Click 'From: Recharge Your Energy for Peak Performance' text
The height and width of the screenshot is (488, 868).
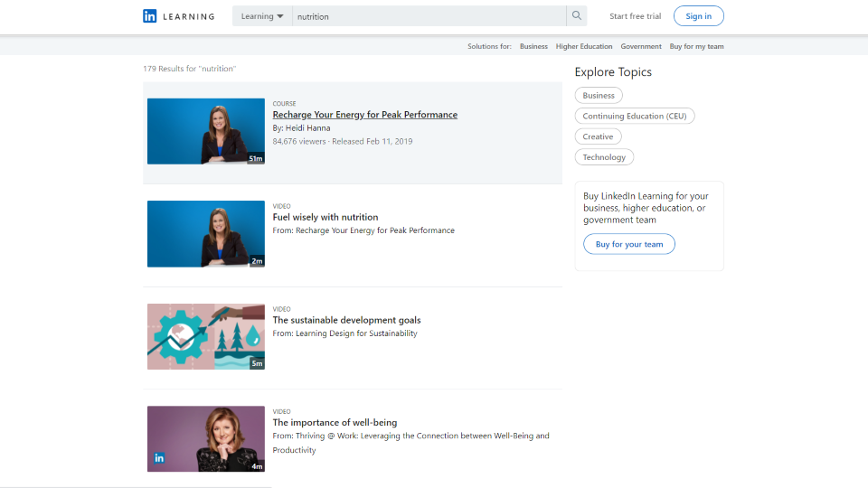pos(363,230)
